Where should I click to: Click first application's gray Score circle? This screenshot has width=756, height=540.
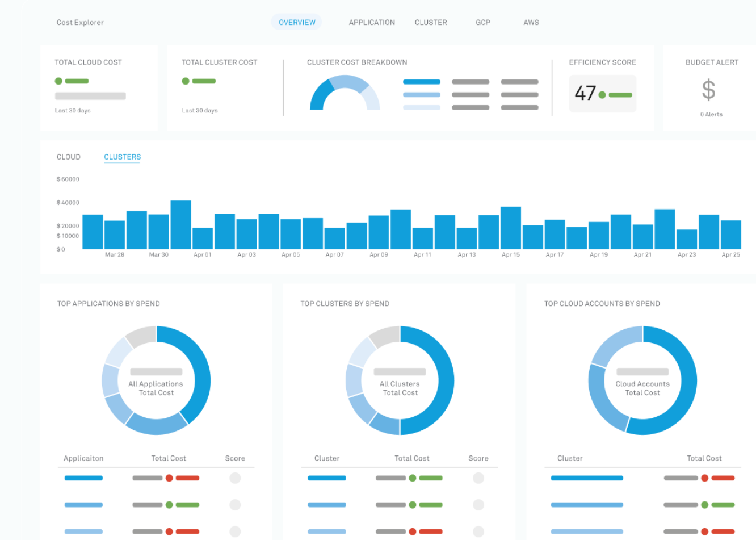[x=235, y=478]
